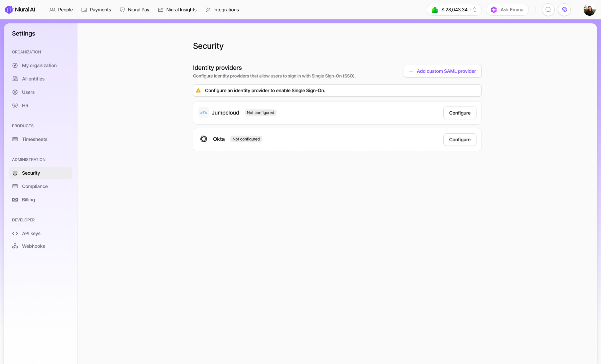Image resolution: width=601 pixels, height=364 pixels.
Task: Open settings via the gear icon
Action: tap(564, 10)
